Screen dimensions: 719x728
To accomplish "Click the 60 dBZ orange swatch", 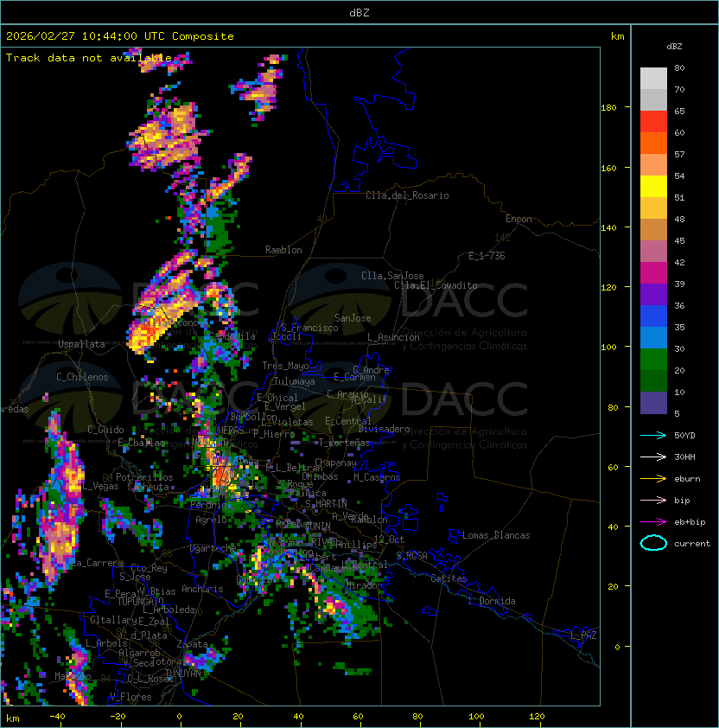I will pyautogui.click(x=653, y=143).
